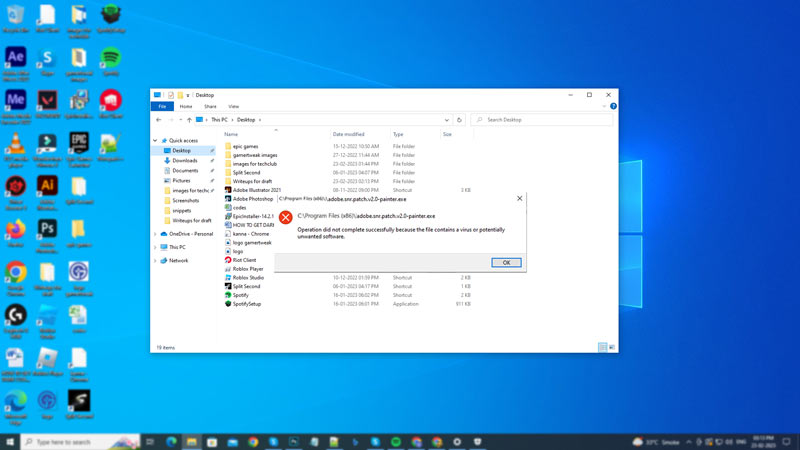Screen dimensions: 800x450
Task: Switch to large icons view in Explorer
Action: [612, 347]
